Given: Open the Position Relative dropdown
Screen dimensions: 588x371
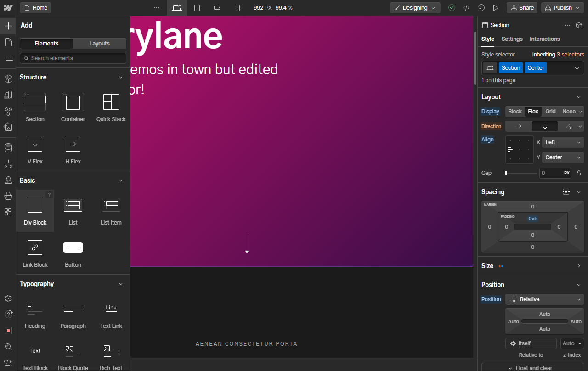Looking at the screenshot, I should click(x=545, y=299).
